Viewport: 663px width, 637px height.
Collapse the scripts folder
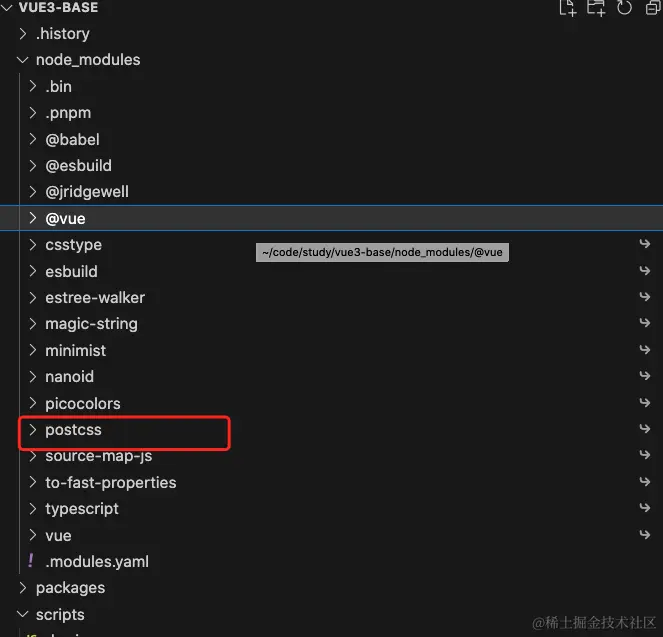click(23, 614)
